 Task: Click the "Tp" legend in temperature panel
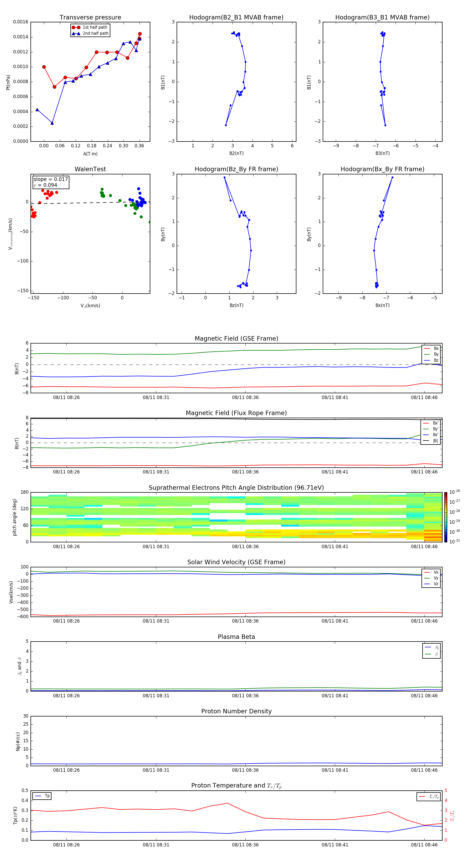(x=42, y=796)
